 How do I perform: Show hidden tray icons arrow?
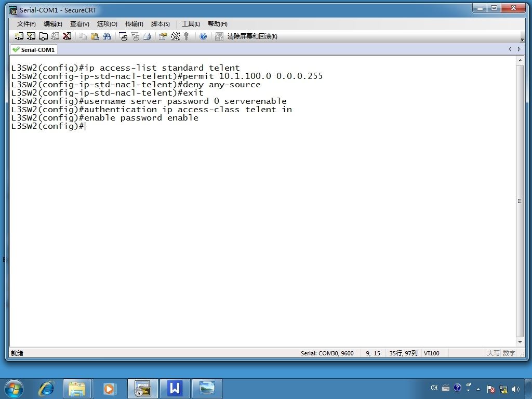pyautogui.click(x=478, y=389)
